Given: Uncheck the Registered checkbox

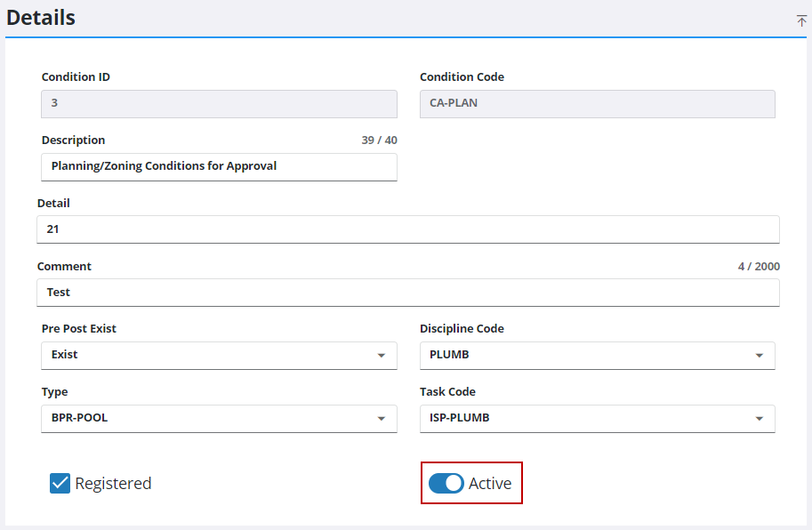Looking at the screenshot, I should (60, 483).
